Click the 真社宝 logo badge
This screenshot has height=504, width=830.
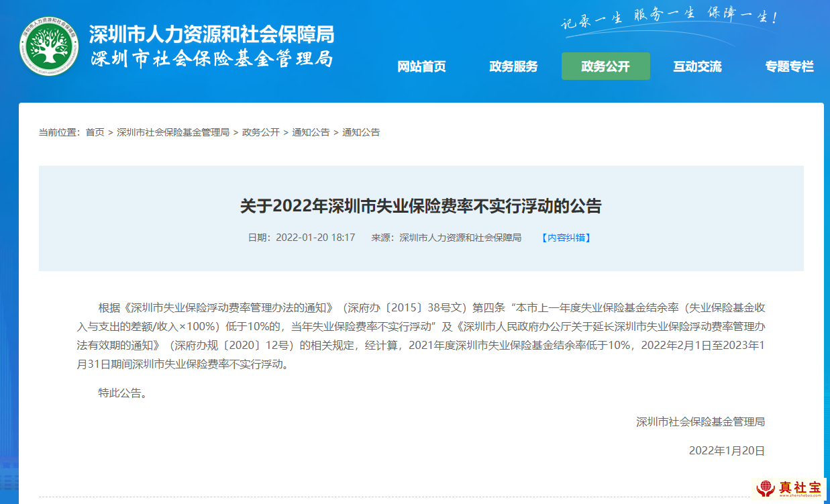point(788,489)
